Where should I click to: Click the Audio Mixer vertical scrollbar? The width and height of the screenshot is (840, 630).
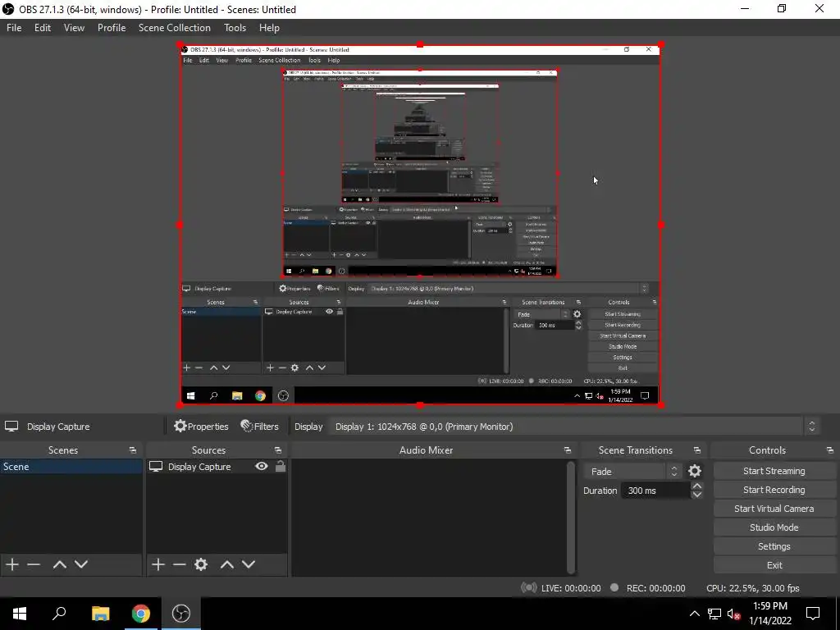coord(571,517)
